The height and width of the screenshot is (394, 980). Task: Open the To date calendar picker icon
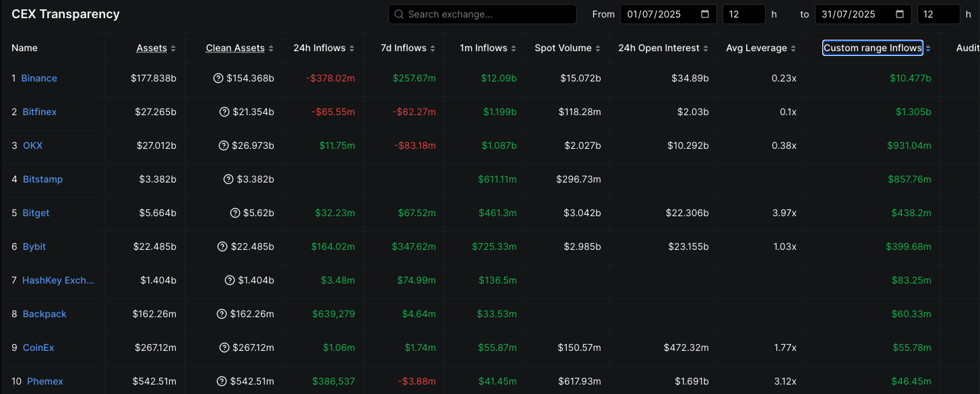click(900, 14)
